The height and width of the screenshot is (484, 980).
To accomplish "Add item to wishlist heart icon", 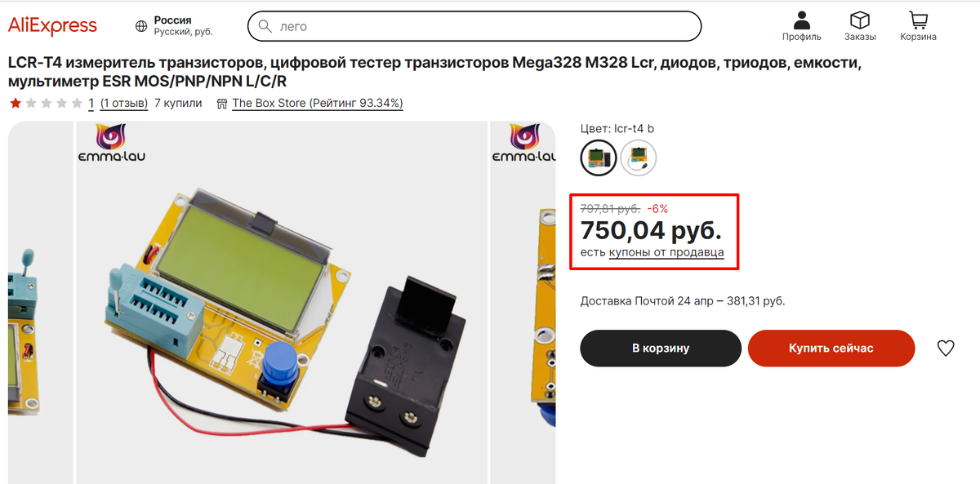I will [x=946, y=349].
